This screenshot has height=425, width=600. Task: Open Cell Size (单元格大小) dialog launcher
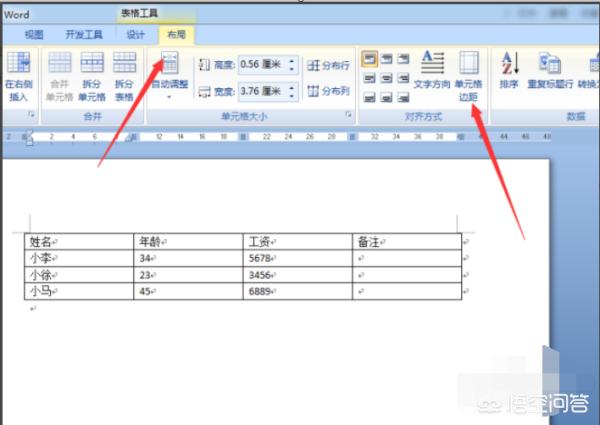point(349,116)
